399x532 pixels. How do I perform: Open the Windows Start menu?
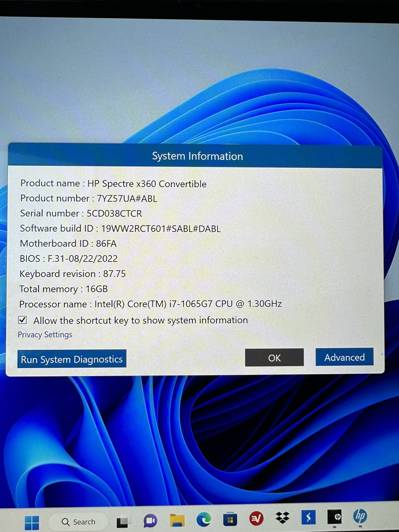(x=32, y=522)
